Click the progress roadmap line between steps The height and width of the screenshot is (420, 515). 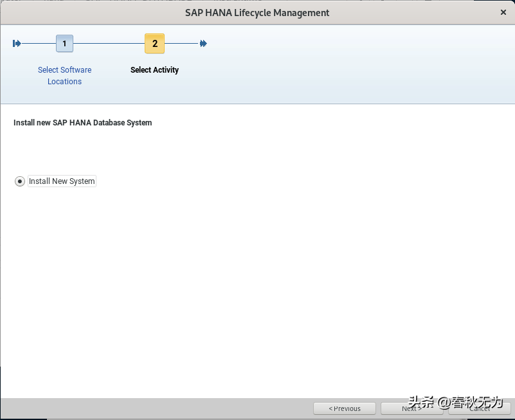[x=109, y=43]
